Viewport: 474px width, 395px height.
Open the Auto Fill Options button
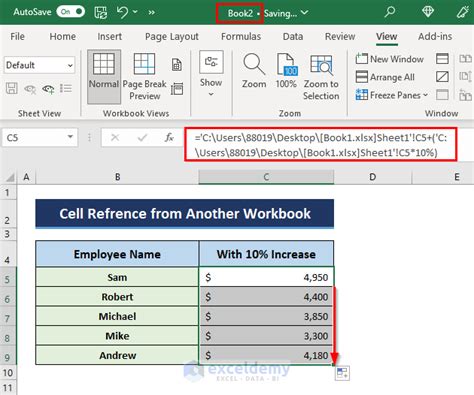click(x=342, y=373)
